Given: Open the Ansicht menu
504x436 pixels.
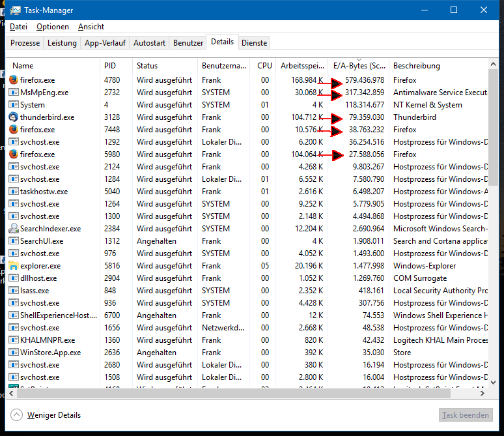Looking at the screenshot, I should point(91,27).
